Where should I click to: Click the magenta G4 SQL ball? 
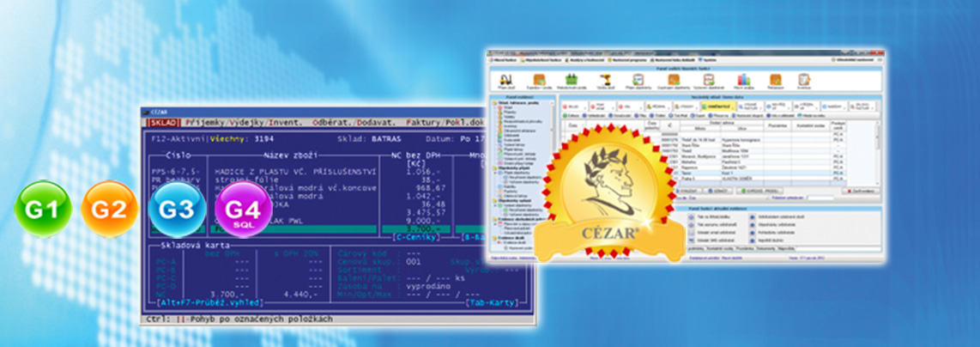pos(243,210)
